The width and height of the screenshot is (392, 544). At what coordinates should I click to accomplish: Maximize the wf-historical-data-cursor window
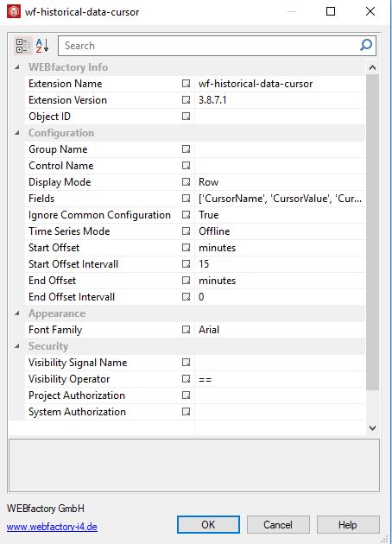tap(331, 11)
